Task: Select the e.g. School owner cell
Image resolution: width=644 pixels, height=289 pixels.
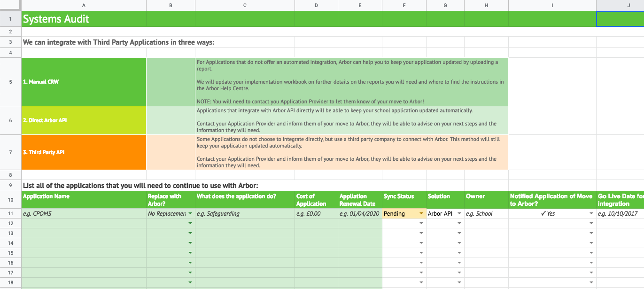Action: 486,213
